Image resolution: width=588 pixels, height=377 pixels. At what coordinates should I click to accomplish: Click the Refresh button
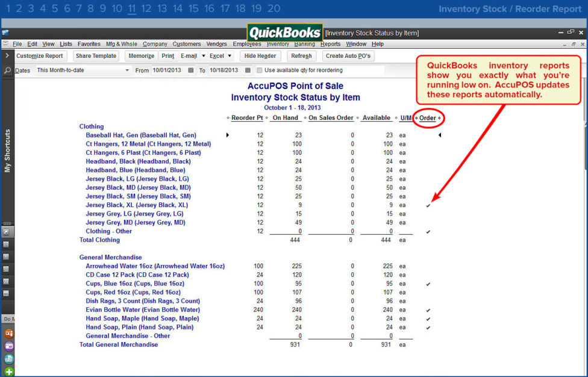click(x=301, y=56)
